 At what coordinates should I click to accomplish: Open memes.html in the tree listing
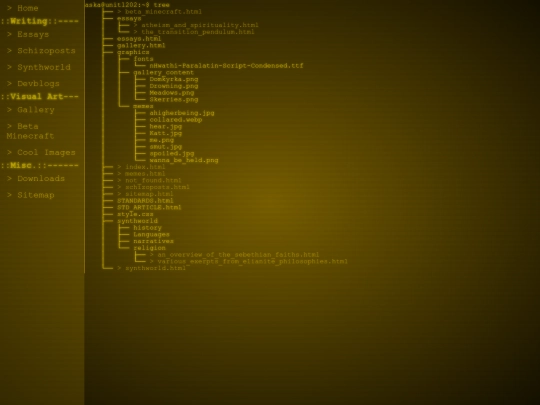point(141,174)
